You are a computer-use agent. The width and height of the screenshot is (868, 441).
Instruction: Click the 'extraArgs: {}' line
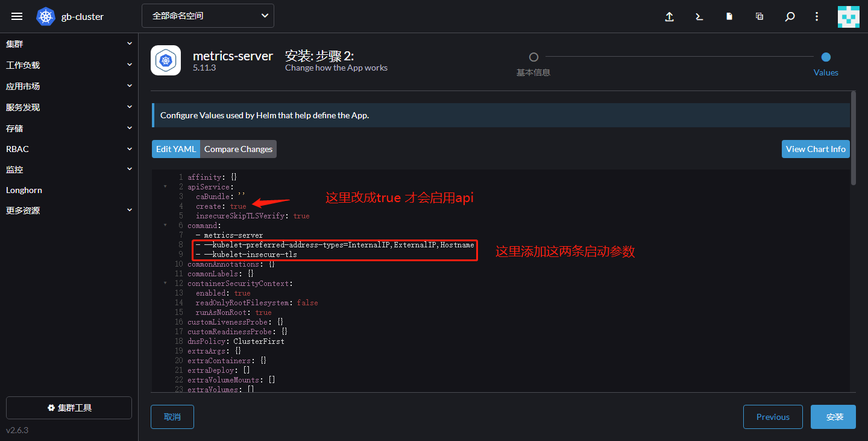(215, 351)
